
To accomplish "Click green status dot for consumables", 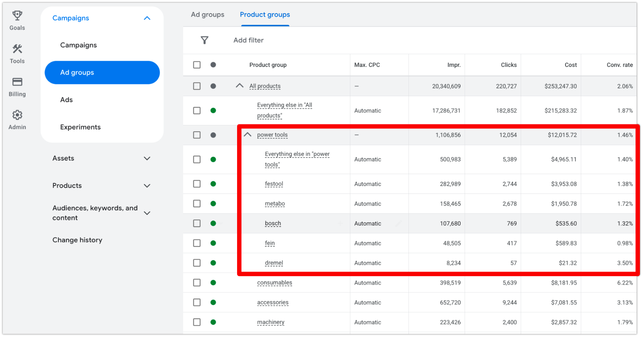I will (x=213, y=283).
